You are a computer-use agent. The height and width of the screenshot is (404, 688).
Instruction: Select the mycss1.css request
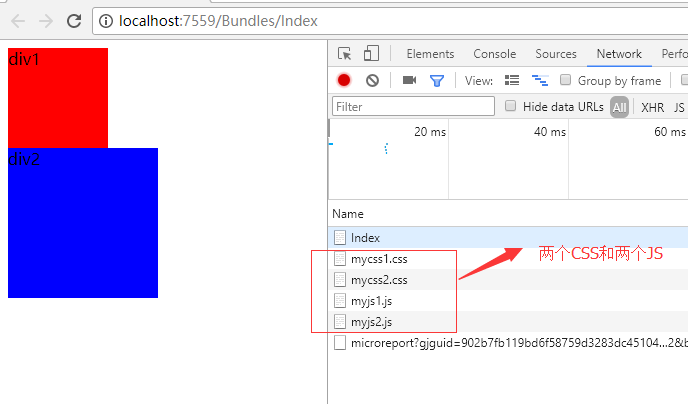pyautogui.click(x=508, y=258)
